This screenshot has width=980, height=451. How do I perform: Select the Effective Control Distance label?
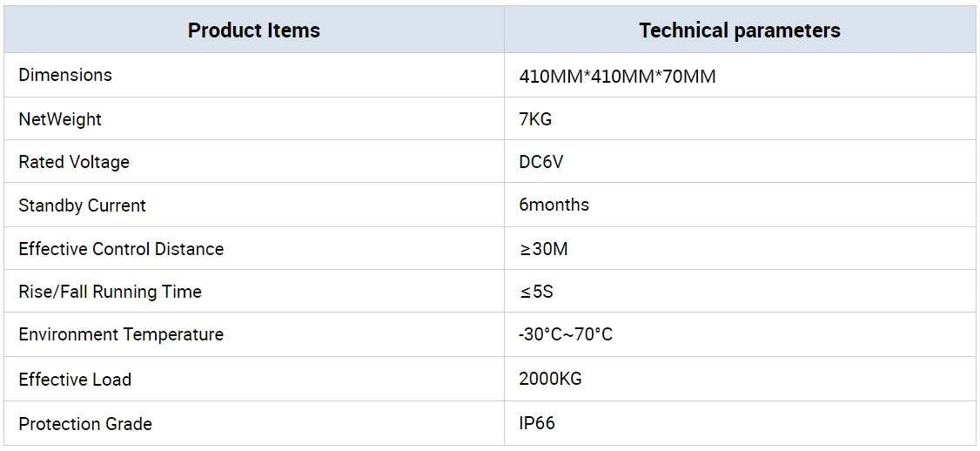121,249
